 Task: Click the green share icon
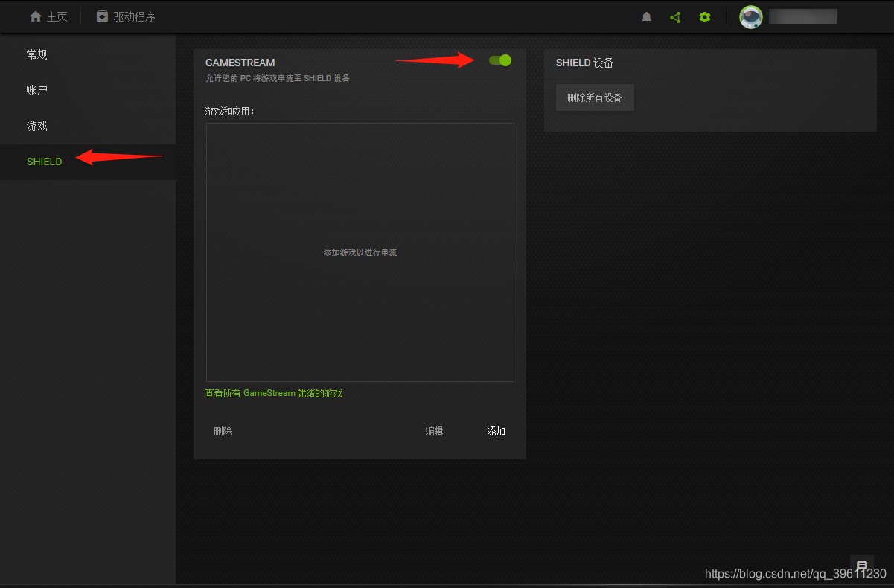(675, 17)
